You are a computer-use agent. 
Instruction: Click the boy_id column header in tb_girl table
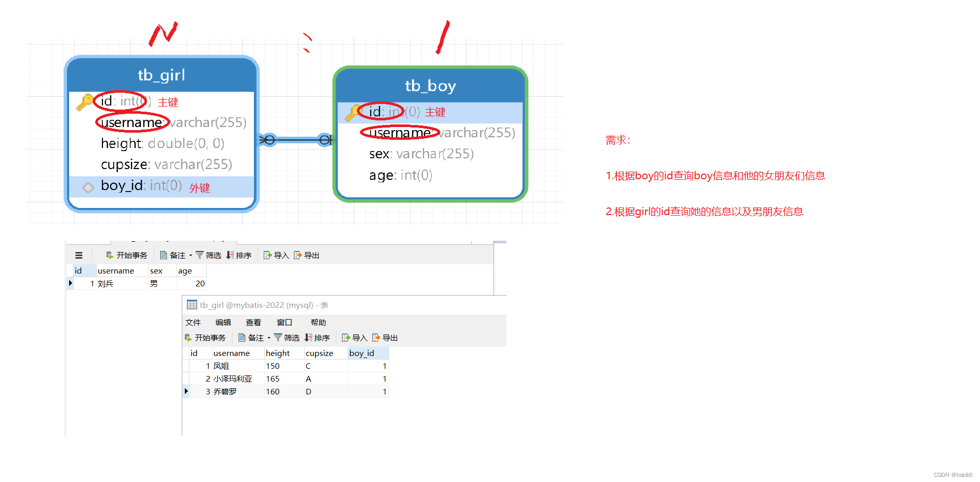(368, 353)
